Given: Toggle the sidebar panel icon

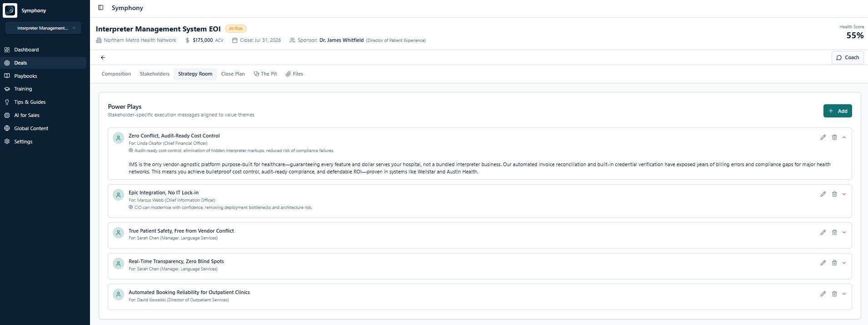Looking at the screenshot, I should tap(101, 8).
